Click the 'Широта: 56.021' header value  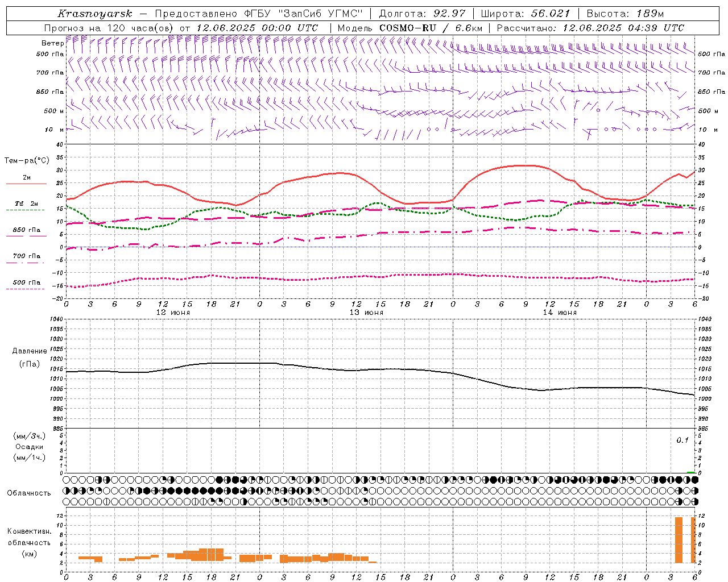(x=525, y=14)
